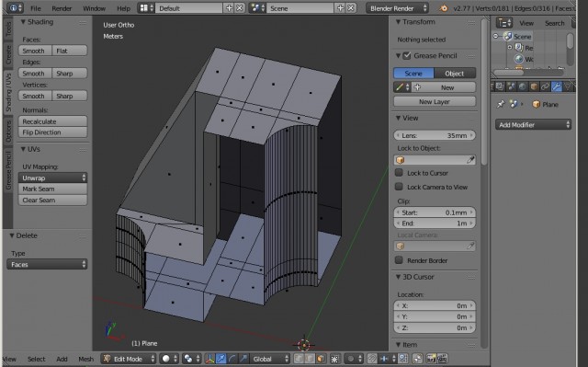Open the Edit Mode selector dropdown
The height and width of the screenshot is (367, 588).
[x=129, y=359]
